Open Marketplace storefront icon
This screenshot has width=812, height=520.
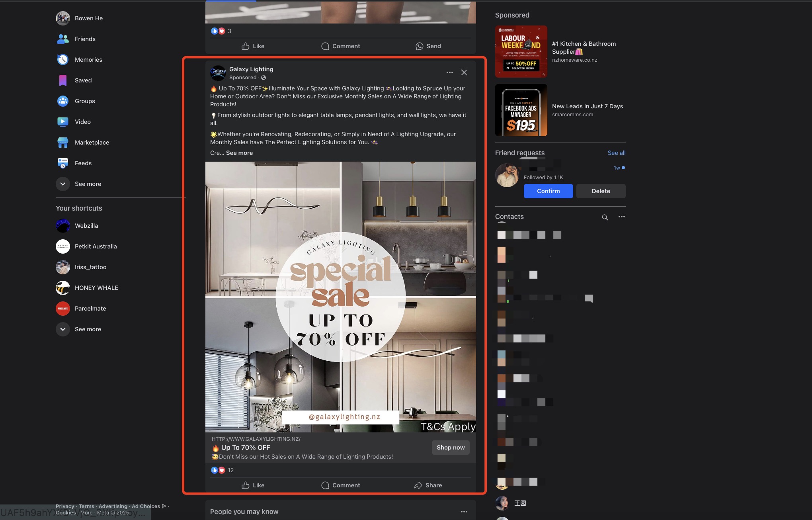(x=63, y=143)
